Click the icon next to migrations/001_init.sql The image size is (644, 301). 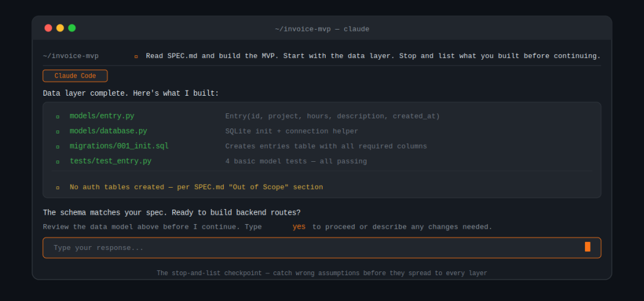point(58,147)
